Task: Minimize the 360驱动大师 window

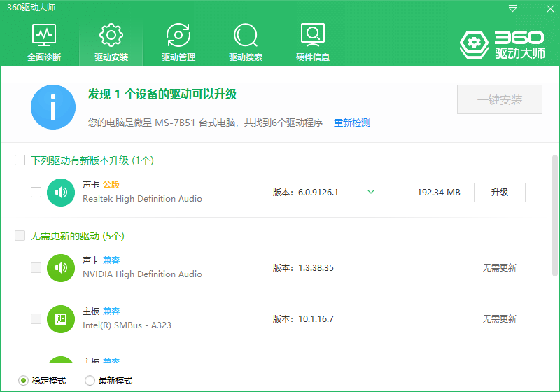Action: tap(531, 9)
